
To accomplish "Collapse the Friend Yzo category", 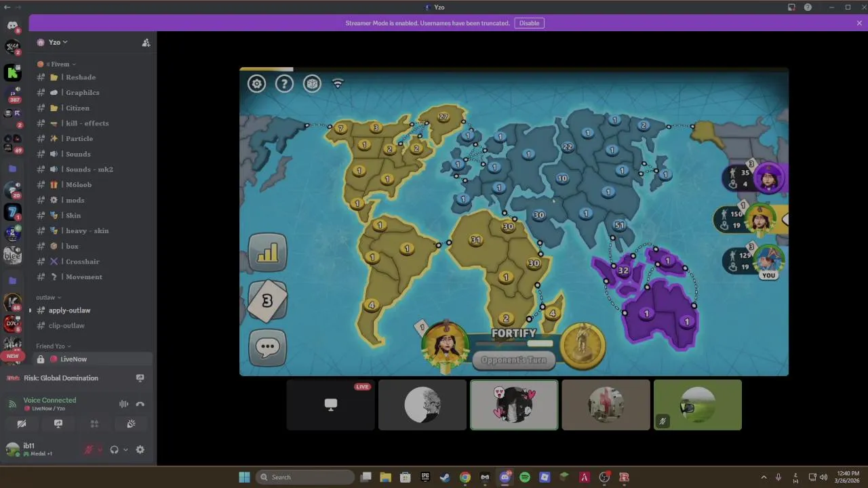I will (x=53, y=346).
